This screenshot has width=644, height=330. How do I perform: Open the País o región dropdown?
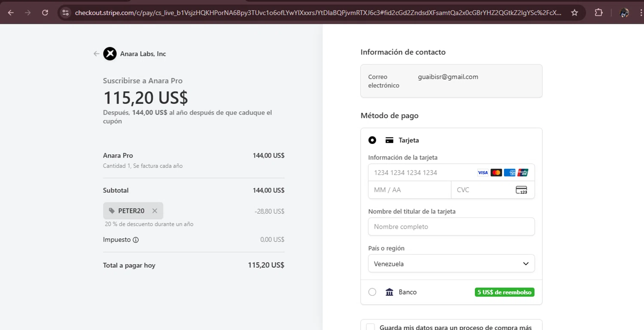point(451,263)
